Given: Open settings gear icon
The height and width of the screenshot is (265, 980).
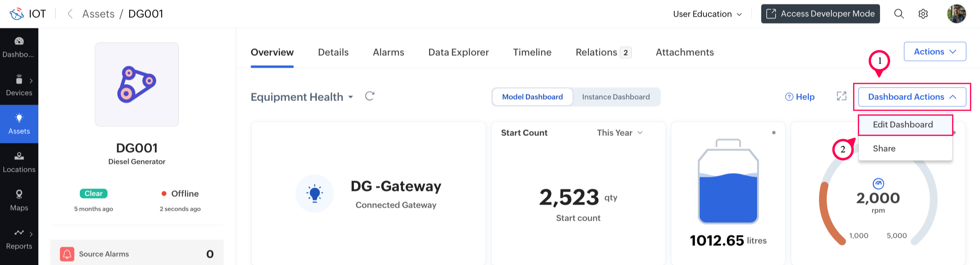Looking at the screenshot, I should click(x=923, y=14).
